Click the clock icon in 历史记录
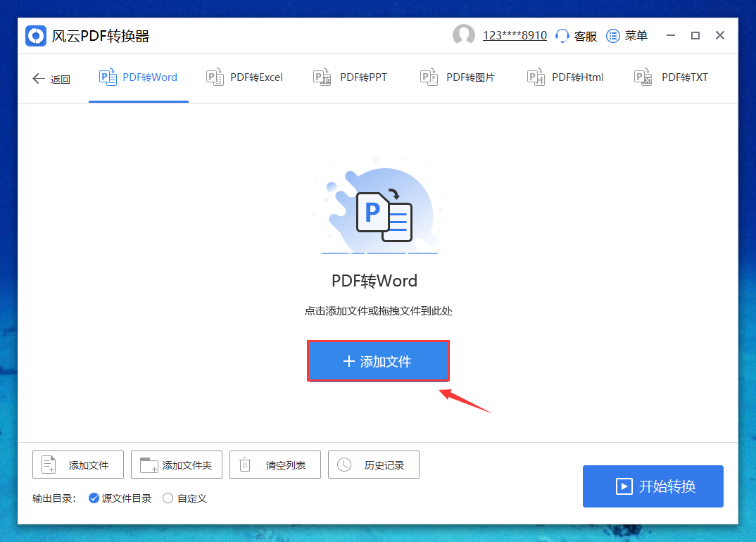The height and width of the screenshot is (542, 756). point(344,465)
